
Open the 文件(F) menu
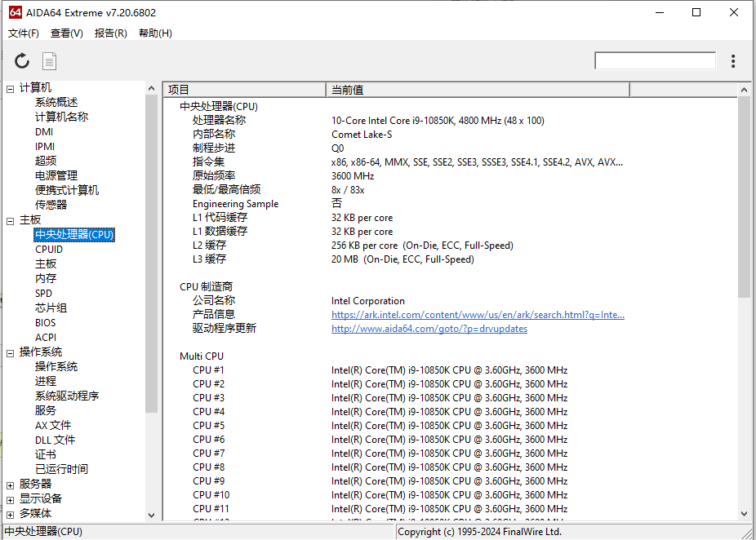(24, 33)
